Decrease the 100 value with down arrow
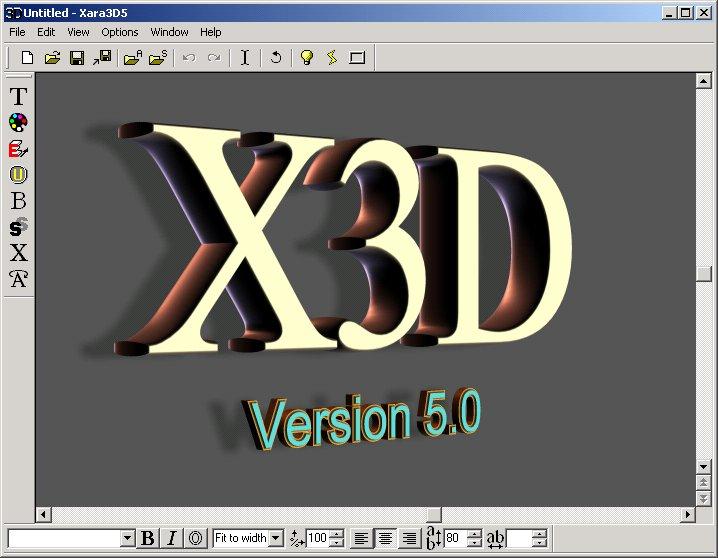718x558 pixels. pyautogui.click(x=337, y=543)
